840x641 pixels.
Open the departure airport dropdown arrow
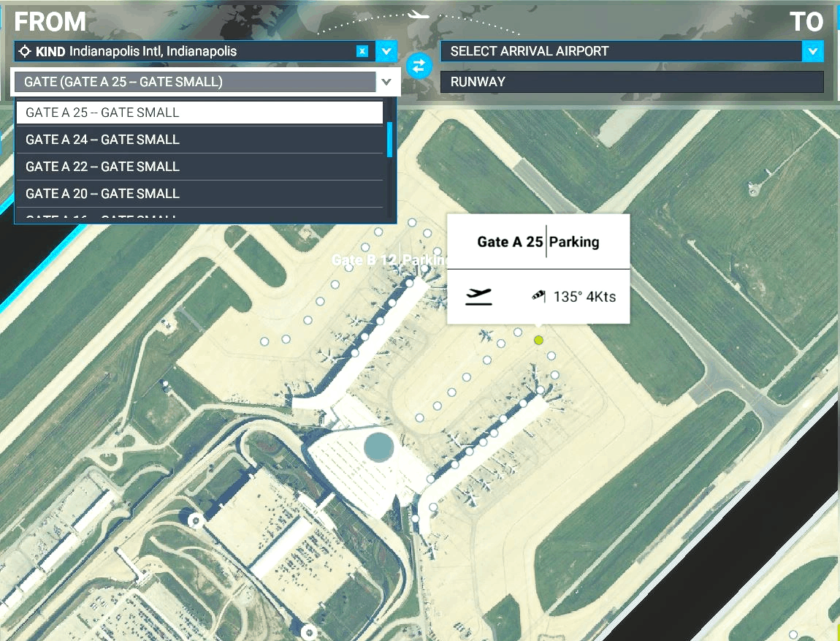click(x=386, y=51)
